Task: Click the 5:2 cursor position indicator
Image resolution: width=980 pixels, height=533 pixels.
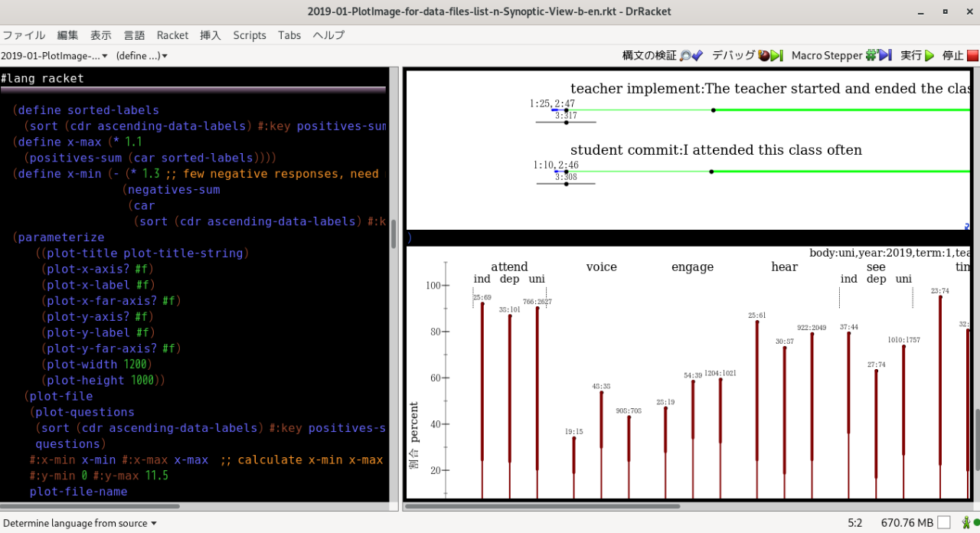Action: click(855, 523)
